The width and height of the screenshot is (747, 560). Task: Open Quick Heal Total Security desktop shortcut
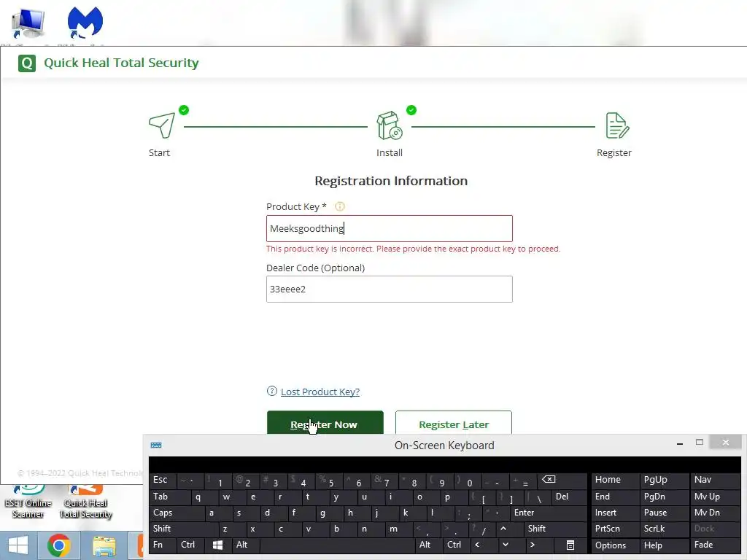coord(86,502)
